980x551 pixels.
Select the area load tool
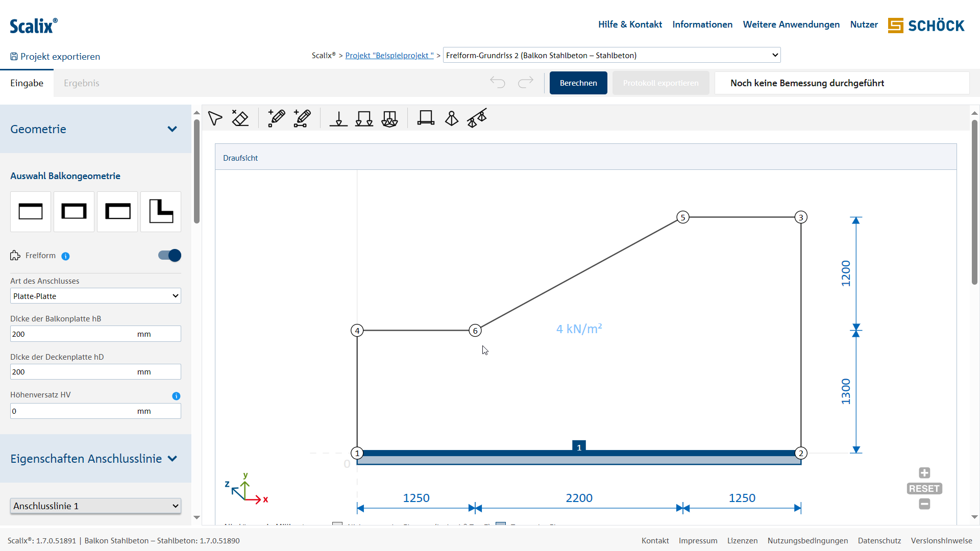click(389, 119)
